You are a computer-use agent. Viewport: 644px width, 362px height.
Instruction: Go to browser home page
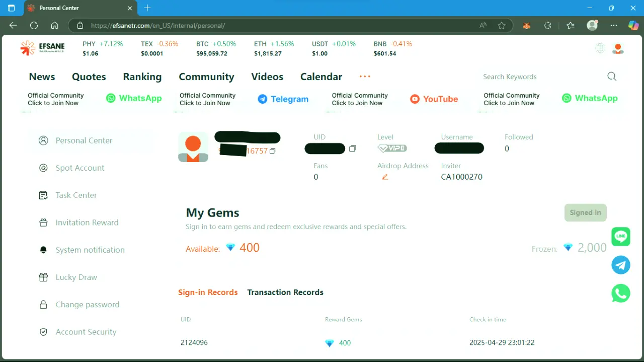(55, 25)
